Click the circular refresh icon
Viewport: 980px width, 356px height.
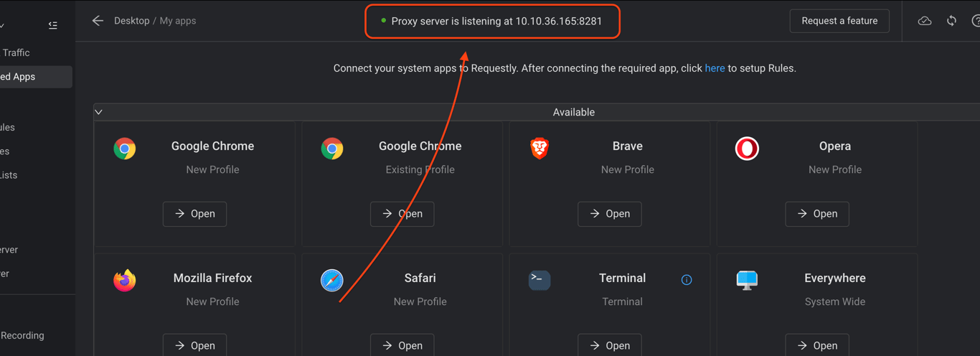click(951, 21)
